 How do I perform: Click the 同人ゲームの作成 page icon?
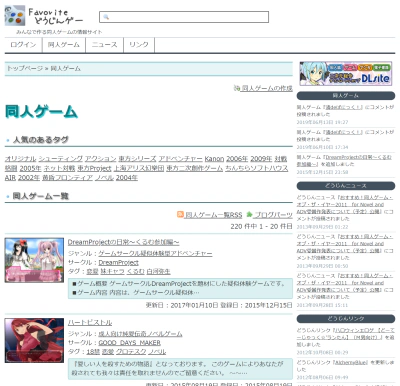point(237,88)
